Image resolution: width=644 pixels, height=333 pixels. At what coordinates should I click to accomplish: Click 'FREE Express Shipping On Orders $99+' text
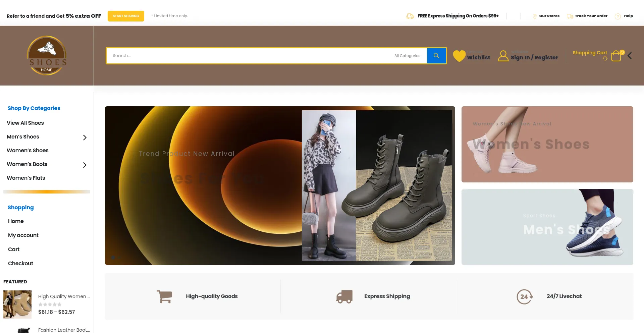458,16
